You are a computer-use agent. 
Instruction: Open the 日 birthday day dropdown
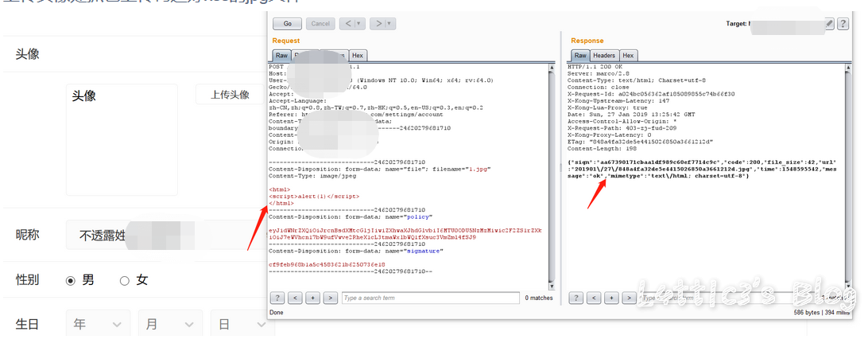click(x=242, y=324)
